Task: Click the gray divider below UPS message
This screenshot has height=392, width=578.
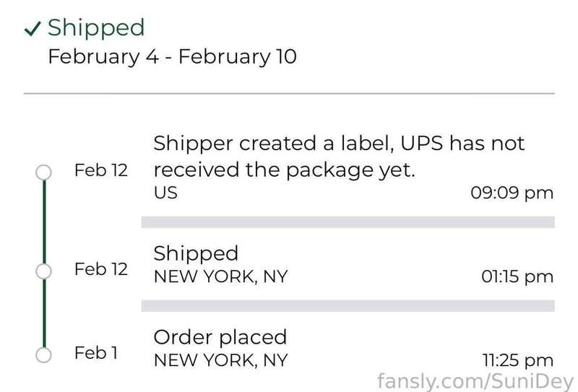Action: coord(348,222)
